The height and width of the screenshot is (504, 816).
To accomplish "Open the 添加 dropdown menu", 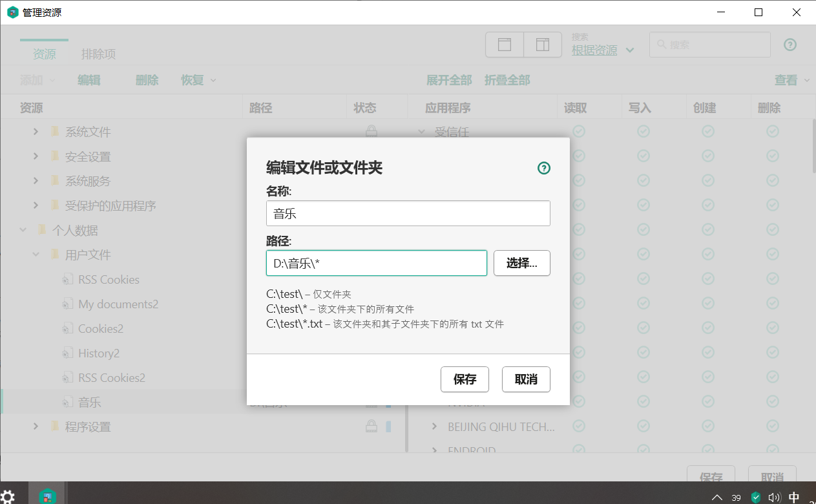I will (37, 80).
